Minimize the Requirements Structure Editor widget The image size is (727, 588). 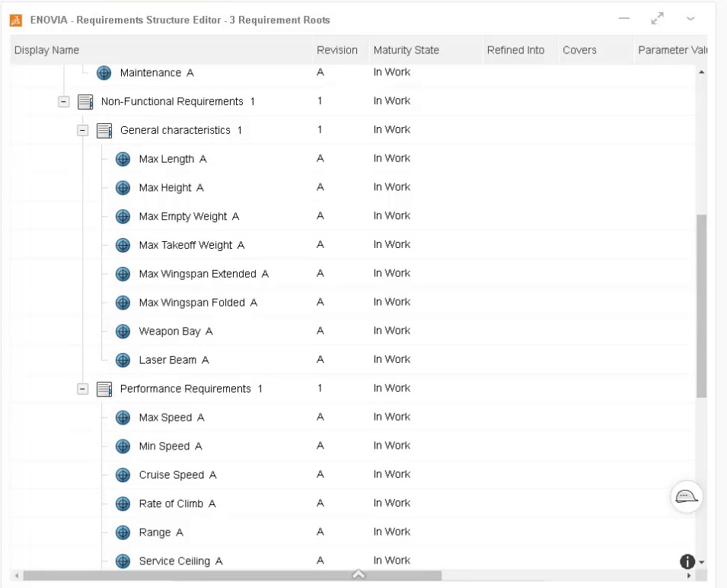624,18
